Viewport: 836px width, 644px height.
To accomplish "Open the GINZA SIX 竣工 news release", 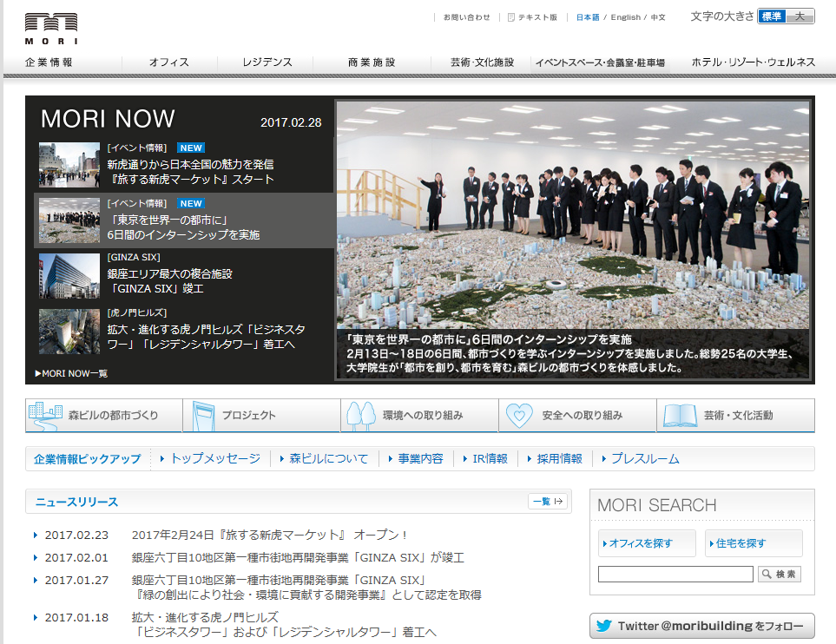I will (295, 557).
